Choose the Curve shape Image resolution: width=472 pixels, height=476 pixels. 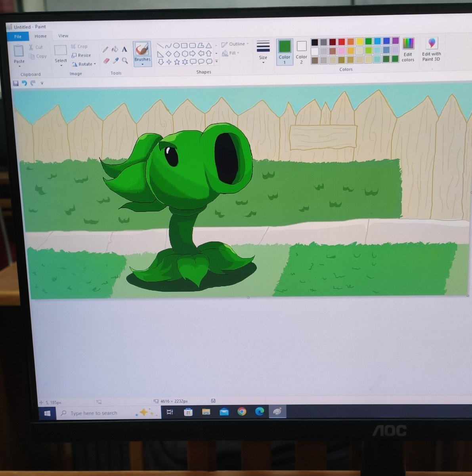point(168,46)
